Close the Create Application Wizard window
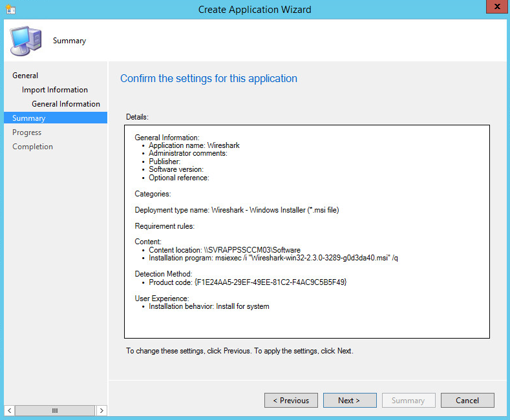 [x=496, y=6]
